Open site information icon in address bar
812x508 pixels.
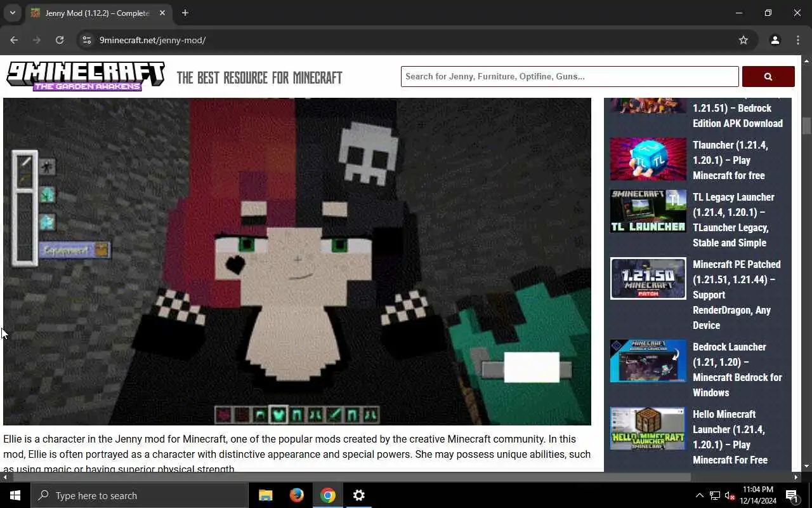87,40
